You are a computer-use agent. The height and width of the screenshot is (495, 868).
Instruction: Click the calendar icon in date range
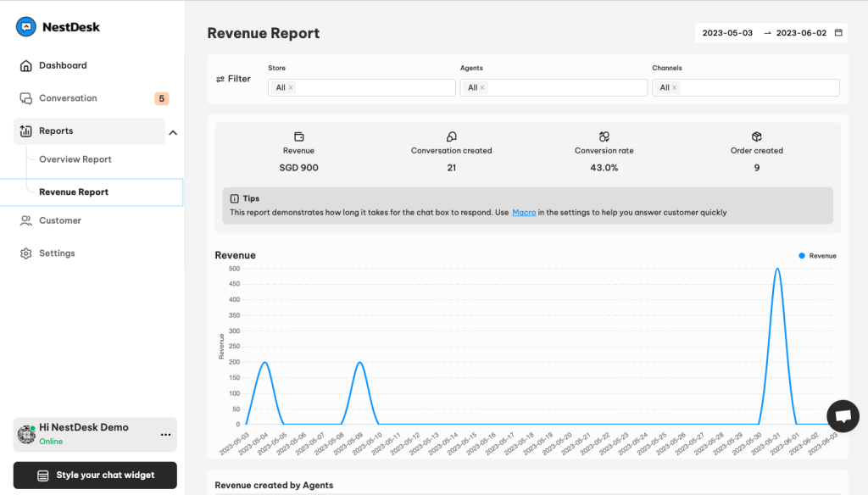(x=838, y=33)
